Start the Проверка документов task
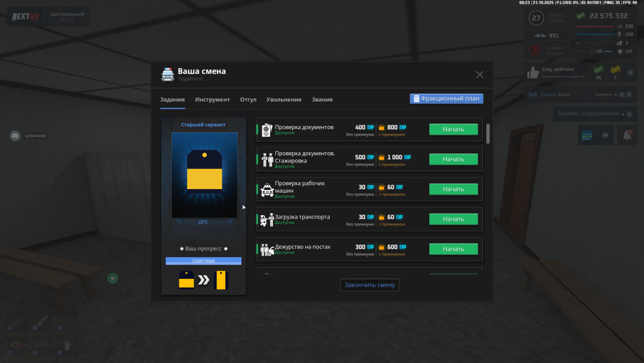Viewport: 644px width, 363px height. pos(453,130)
